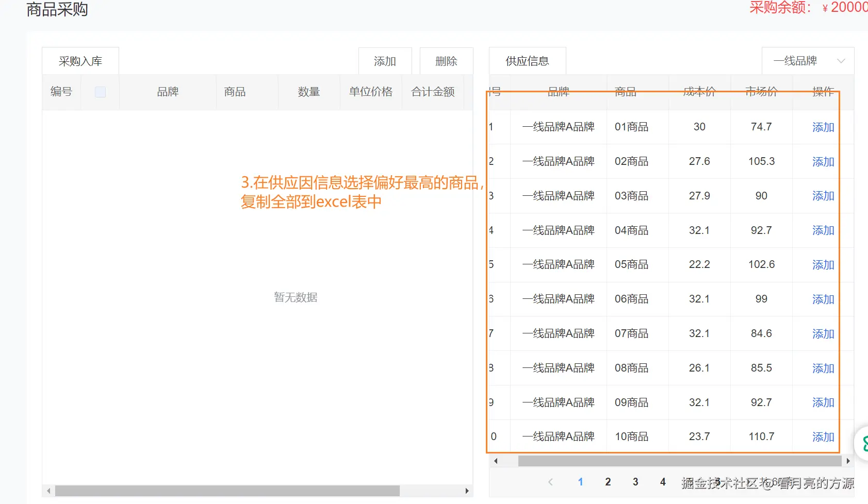The width and height of the screenshot is (868, 504).
Task: Click the left scroll arrow under the 供应信息 table
Action: pyautogui.click(x=496, y=461)
